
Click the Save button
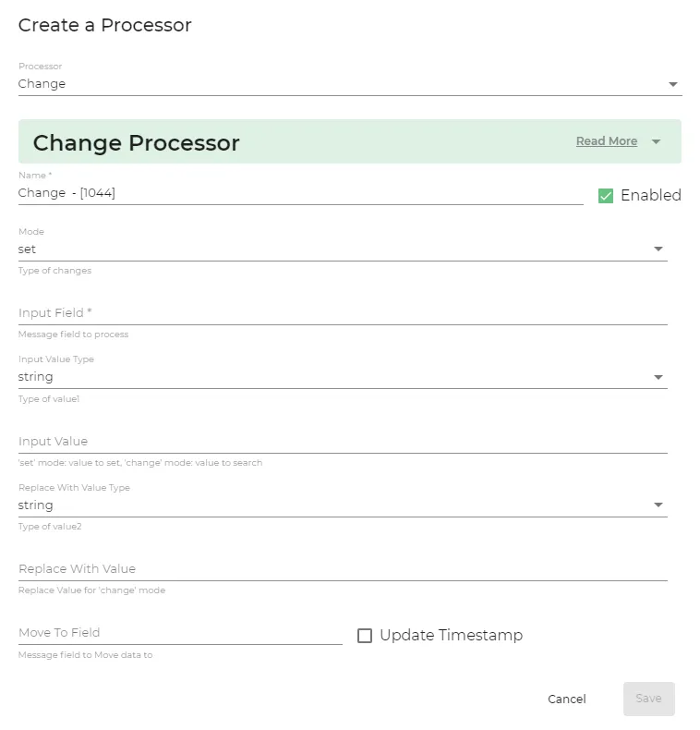click(x=649, y=699)
